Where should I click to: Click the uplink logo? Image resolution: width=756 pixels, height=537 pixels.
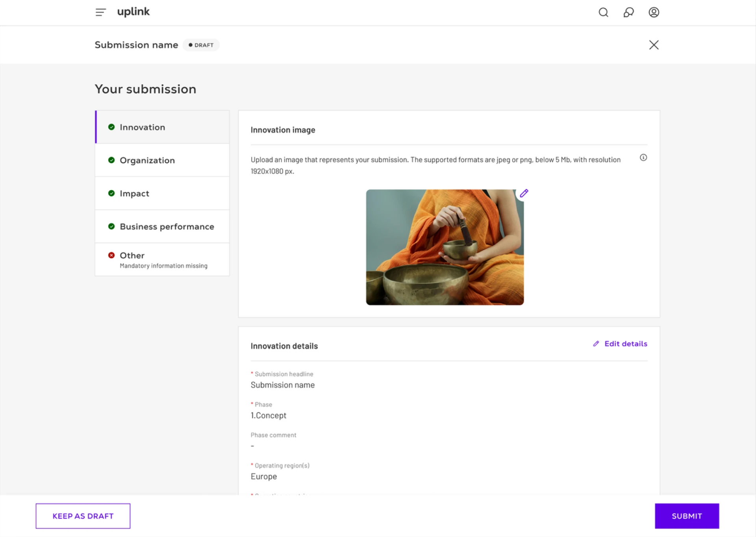click(x=133, y=12)
